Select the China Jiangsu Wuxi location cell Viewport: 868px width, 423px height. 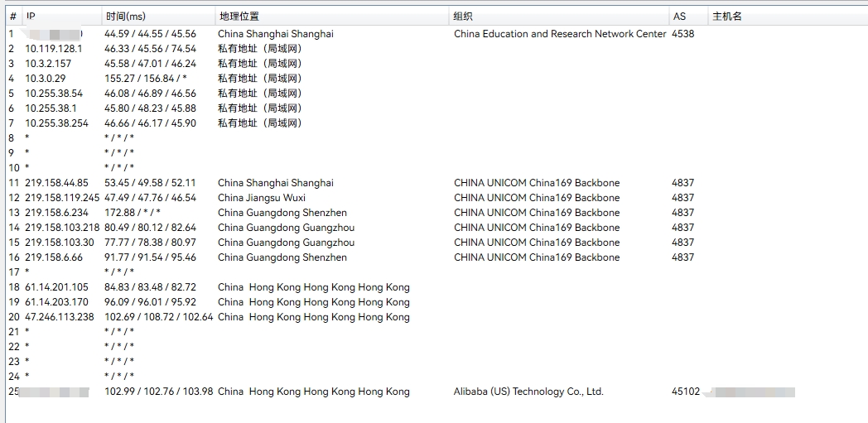(x=262, y=198)
